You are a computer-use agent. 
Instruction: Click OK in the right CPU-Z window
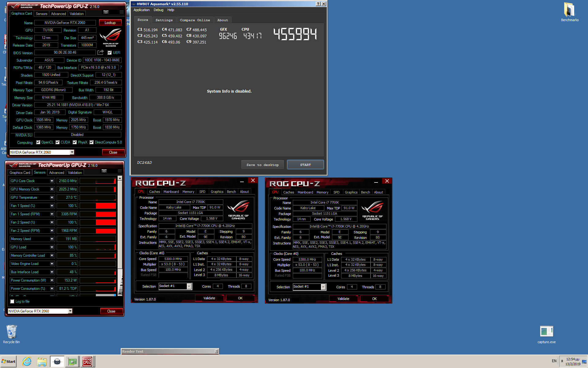[x=374, y=299]
